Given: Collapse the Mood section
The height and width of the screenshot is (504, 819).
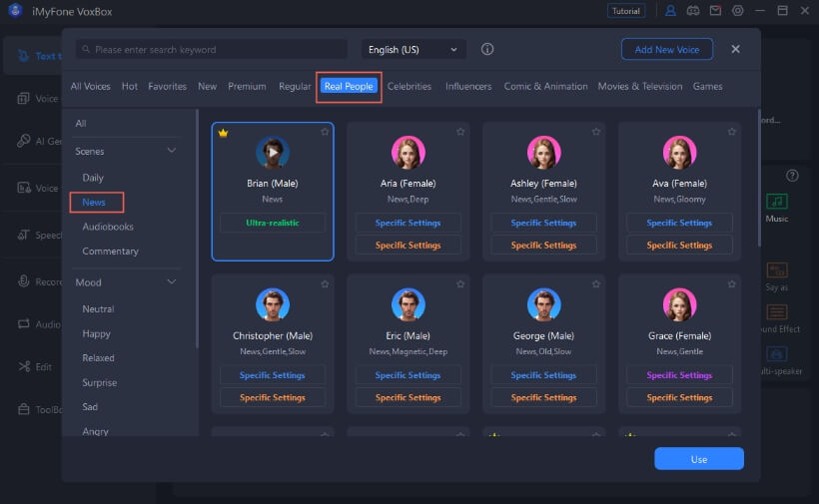Looking at the screenshot, I should (x=171, y=282).
